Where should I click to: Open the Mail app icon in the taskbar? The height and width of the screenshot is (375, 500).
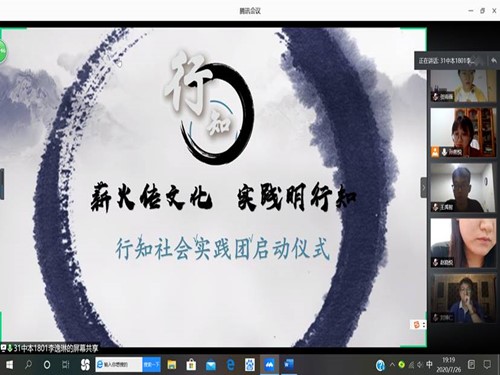pyautogui.click(x=211, y=365)
